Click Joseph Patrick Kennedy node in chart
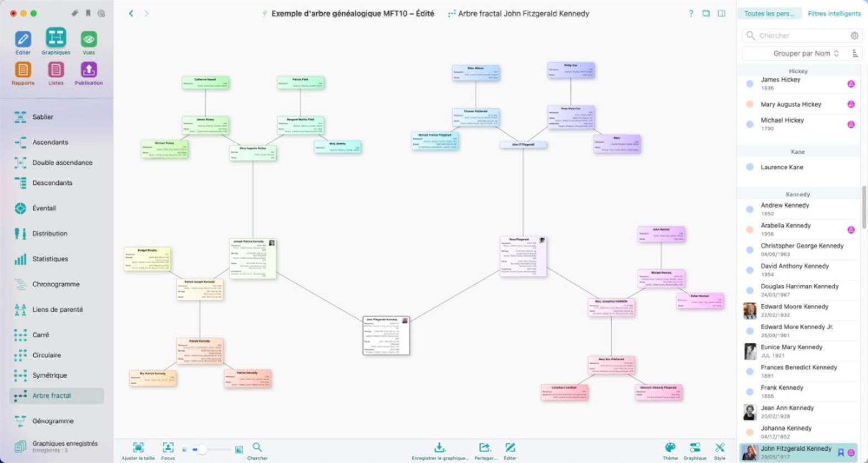The width and height of the screenshot is (868, 463). 253,258
